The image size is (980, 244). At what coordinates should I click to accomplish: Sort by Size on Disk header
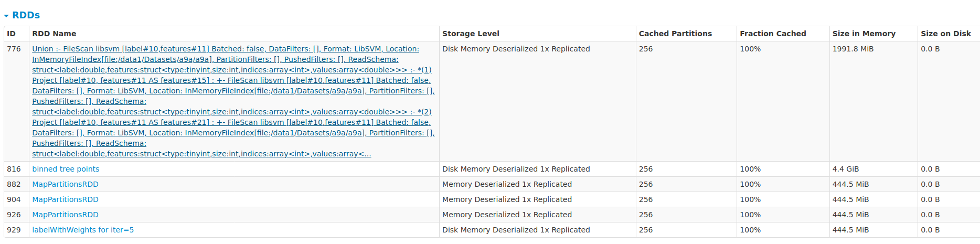[946, 34]
